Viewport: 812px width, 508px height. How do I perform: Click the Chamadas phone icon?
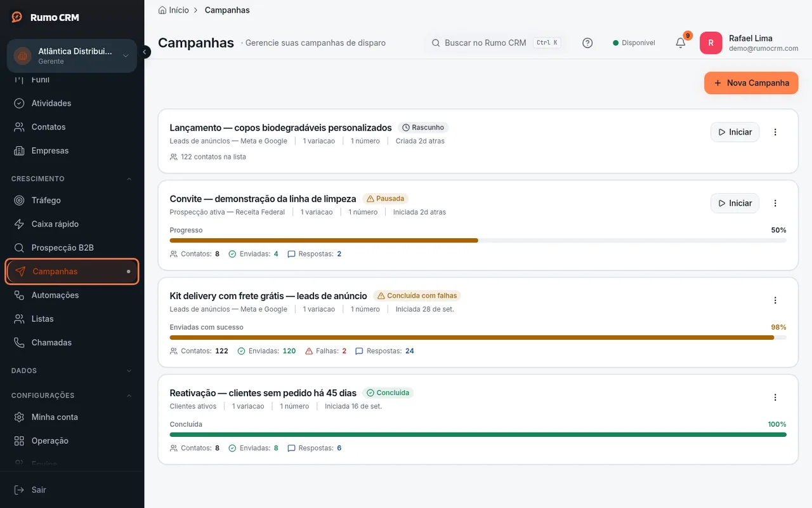coord(20,343)
